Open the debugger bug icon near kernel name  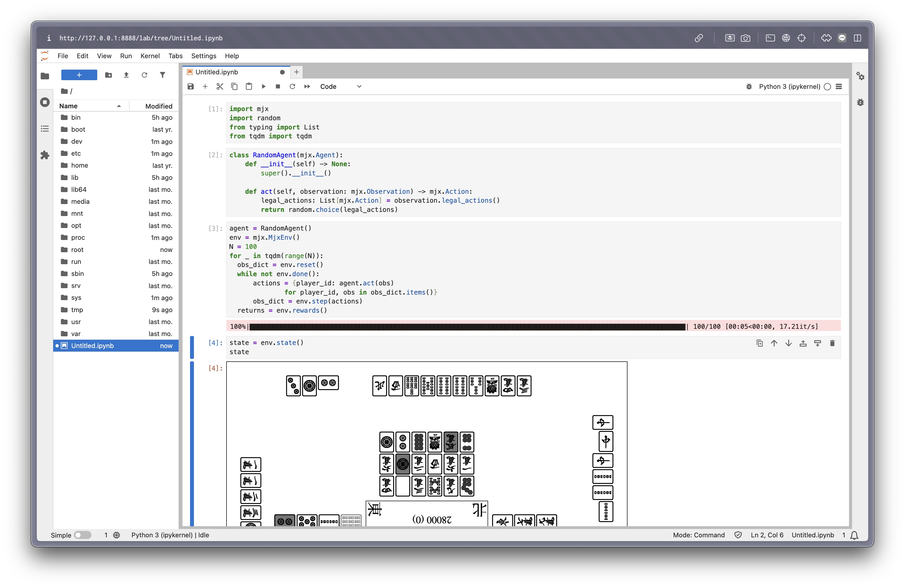coord(749,87)
